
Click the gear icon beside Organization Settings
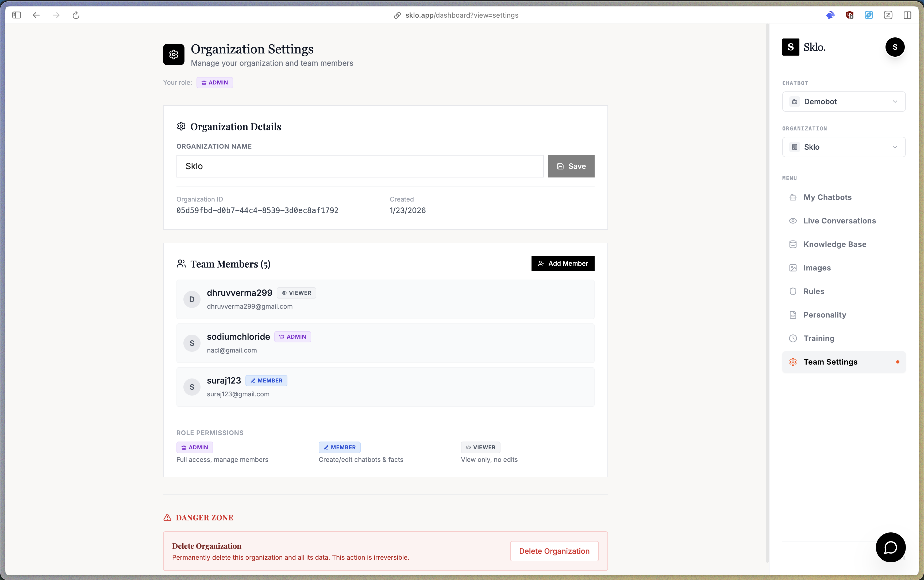pyautogui.click(x=174, y=55)
